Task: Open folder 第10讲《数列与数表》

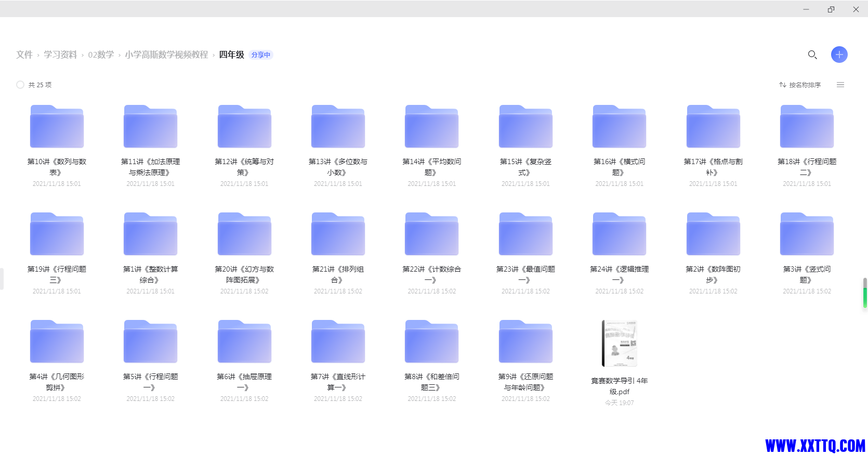Action: 57,126
